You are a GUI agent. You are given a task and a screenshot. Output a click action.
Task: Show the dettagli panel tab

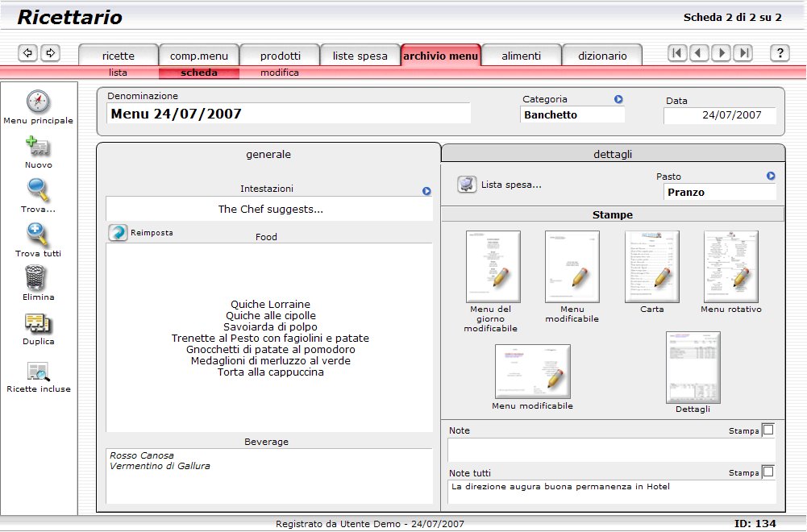[x=613, y=154]
